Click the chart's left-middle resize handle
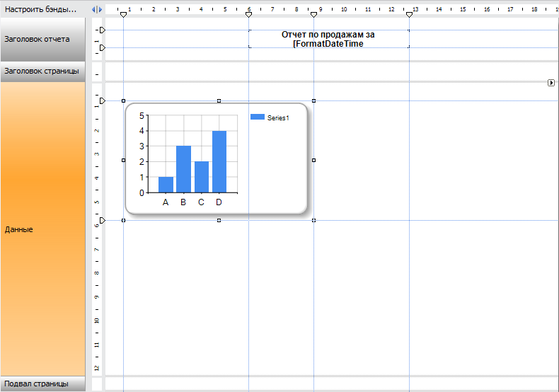The image size is (559, 392). (124, 161)
